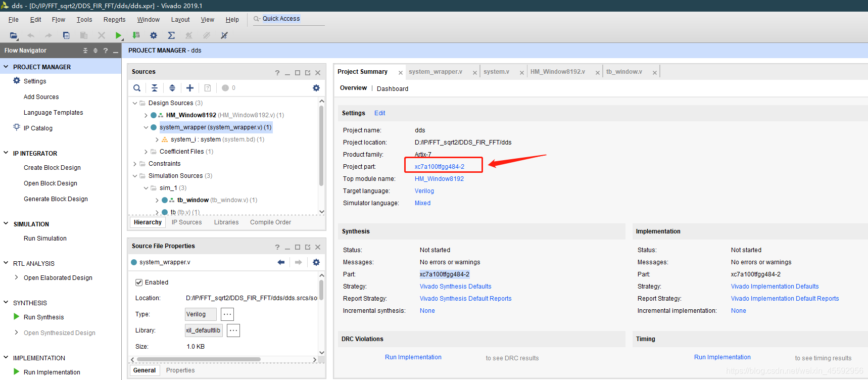The height and width of the screenshot is (380, 868).
Task: Click Vivado Synthesis Defaults link
Action: tap(455, 287)
